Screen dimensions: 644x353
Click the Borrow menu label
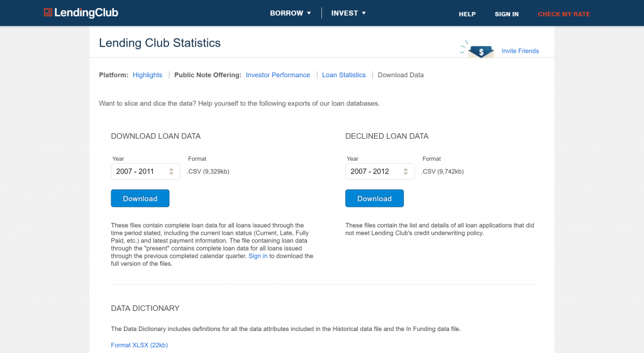coord(286,13)
